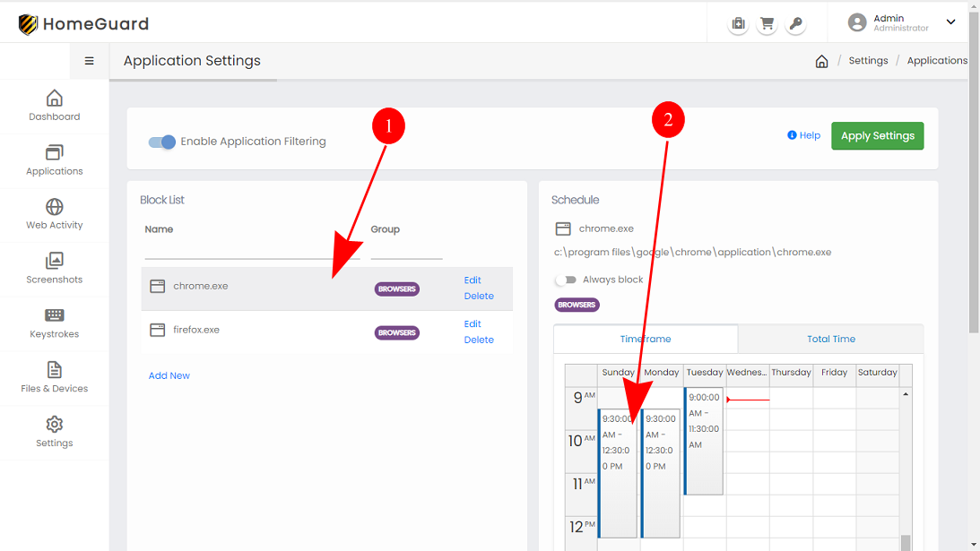
Task: Open the Settings sidebar section
Action: 55,433
